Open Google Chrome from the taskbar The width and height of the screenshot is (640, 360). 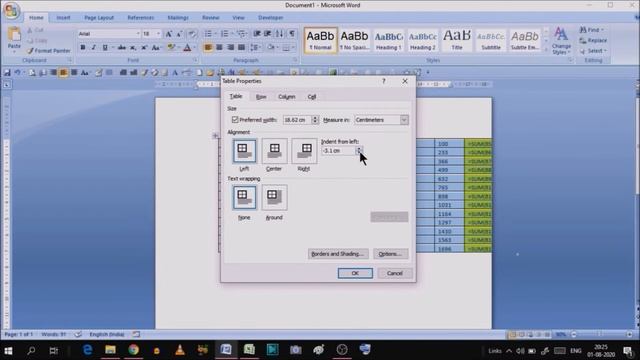(x=133, y=350)
